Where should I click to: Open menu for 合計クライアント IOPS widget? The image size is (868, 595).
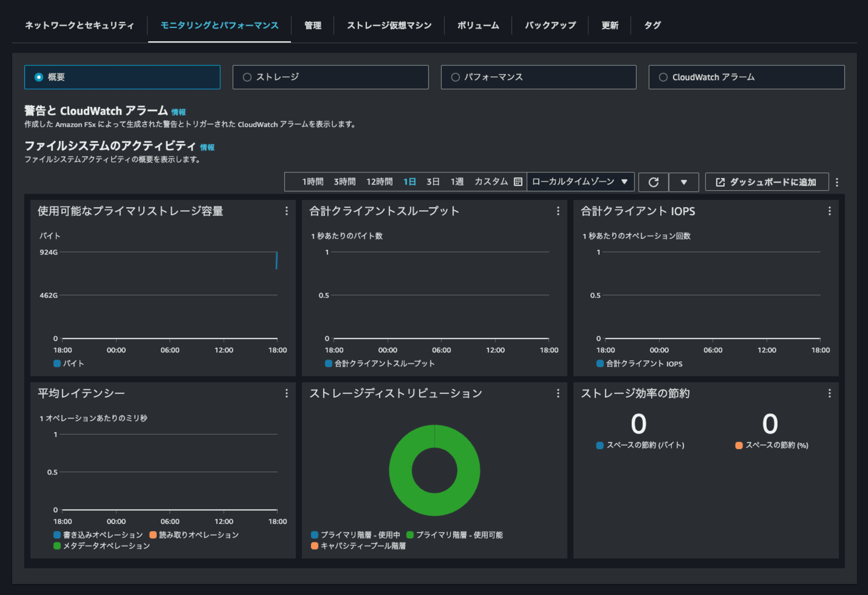829,211
